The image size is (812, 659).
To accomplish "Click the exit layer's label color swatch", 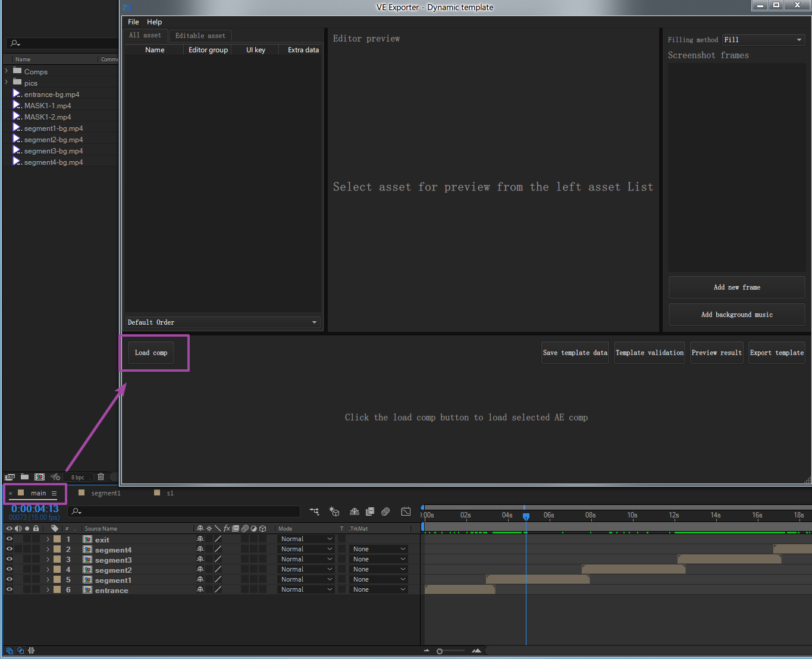I will click(x=57, y=539).
